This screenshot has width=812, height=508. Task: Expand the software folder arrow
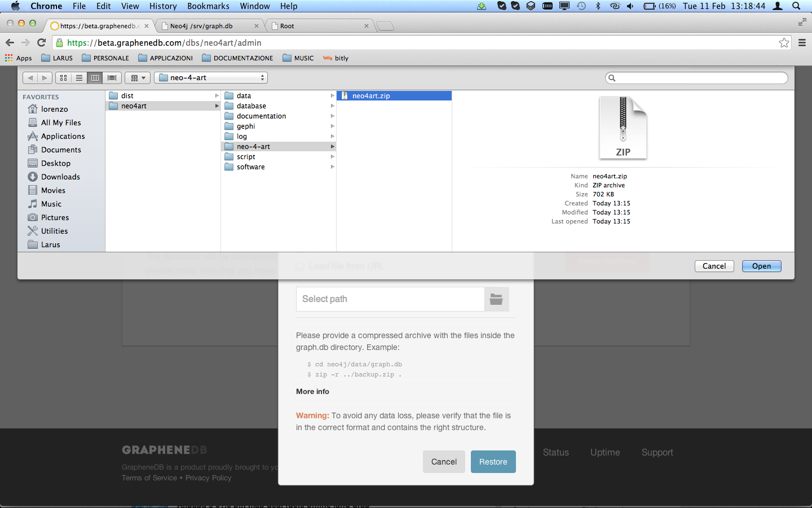point(332,167)
